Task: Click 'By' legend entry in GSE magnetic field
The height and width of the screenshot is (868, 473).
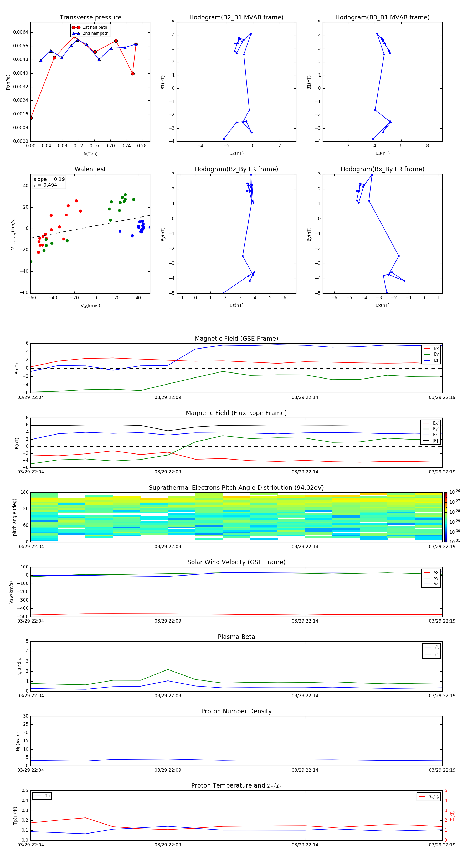Action: point(431,354)
